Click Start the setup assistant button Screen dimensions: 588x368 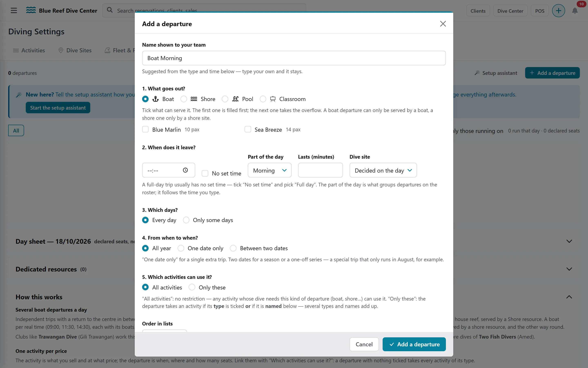58,108
